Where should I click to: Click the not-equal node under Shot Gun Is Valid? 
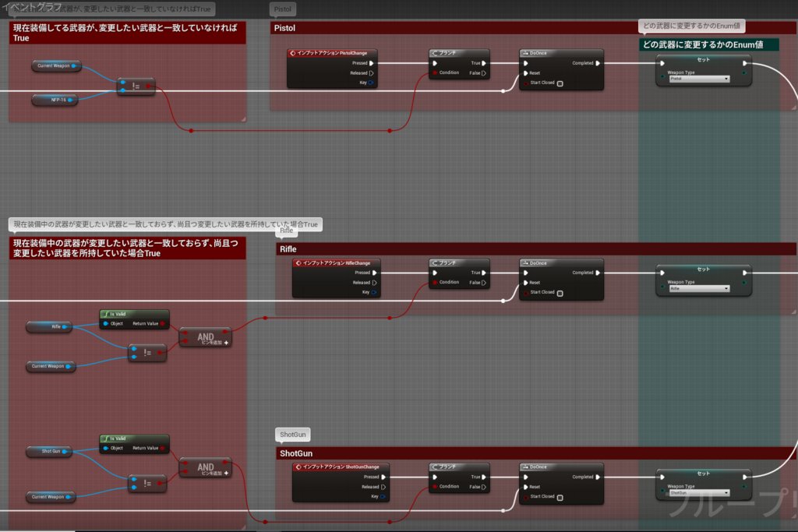pyautogui.click(x=147, y=483)
